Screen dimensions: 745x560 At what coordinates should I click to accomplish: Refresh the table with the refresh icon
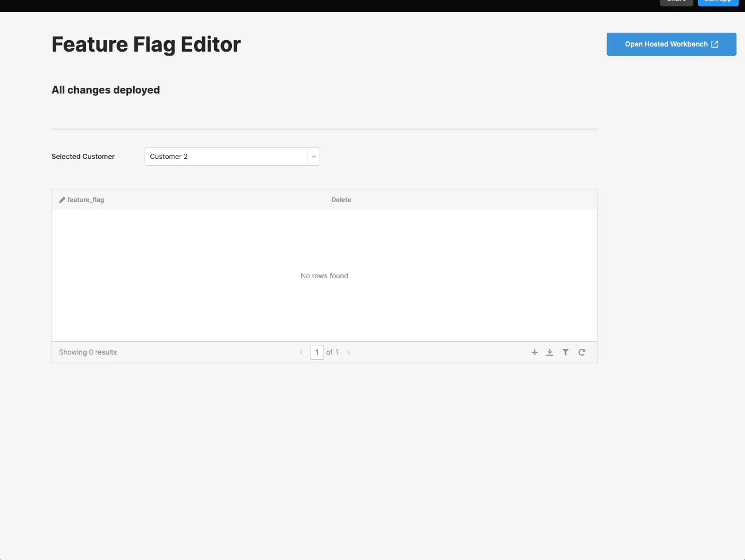point(581,352)
